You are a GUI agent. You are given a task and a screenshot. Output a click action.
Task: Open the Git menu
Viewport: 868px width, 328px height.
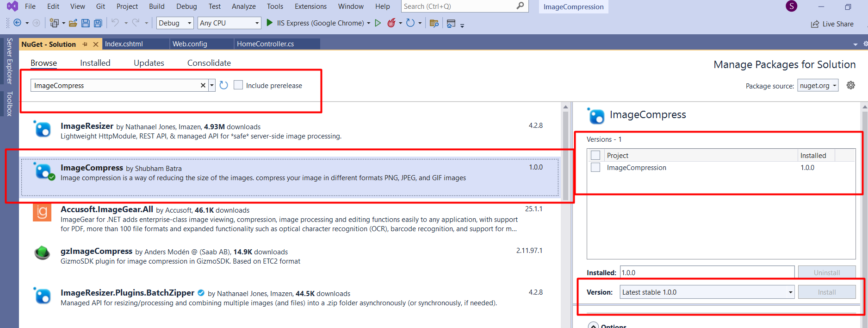tap(100, 6)
